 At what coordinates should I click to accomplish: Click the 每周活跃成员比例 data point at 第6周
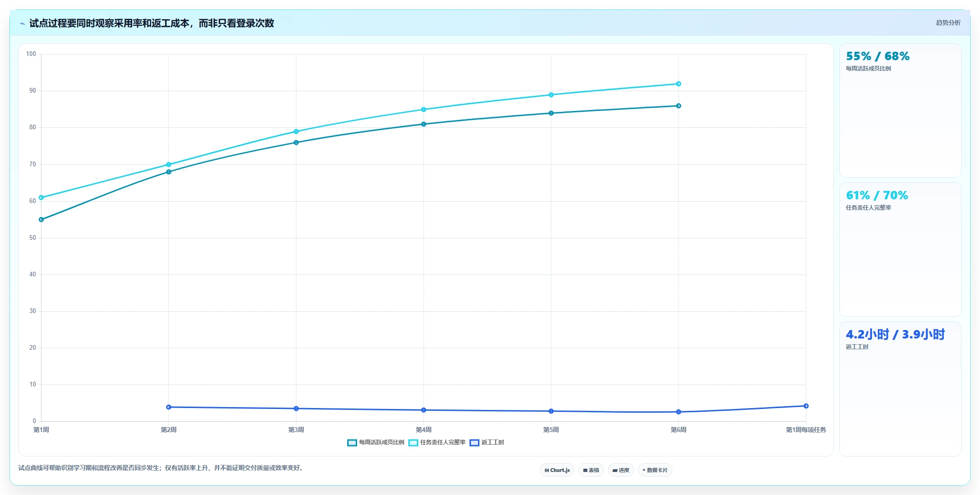(x=678, y=106)
